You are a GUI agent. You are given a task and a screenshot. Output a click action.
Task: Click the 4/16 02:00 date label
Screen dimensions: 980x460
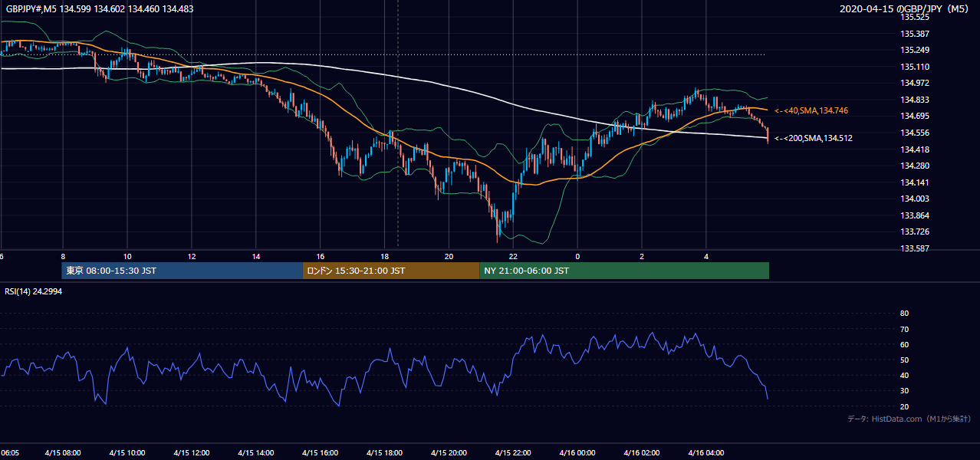click(x=642, y=452)
